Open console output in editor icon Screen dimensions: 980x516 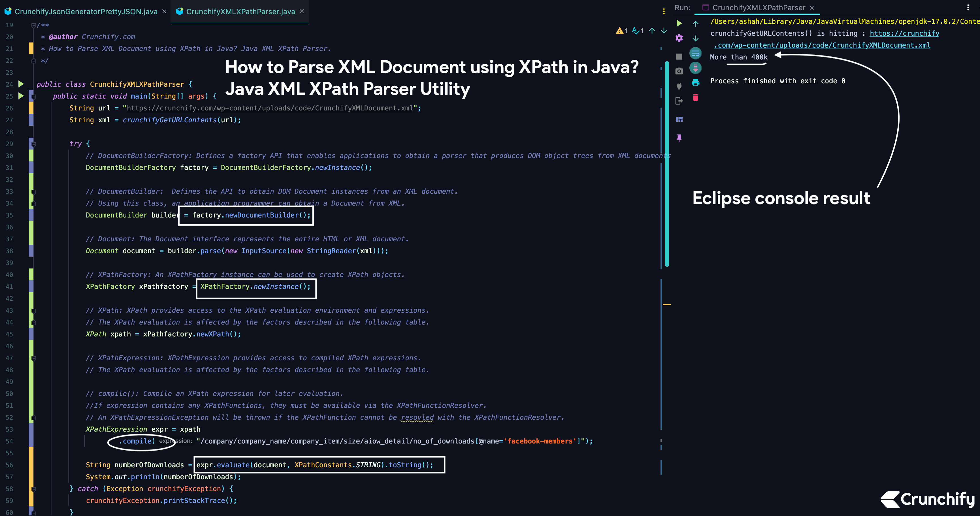(679, 100)
